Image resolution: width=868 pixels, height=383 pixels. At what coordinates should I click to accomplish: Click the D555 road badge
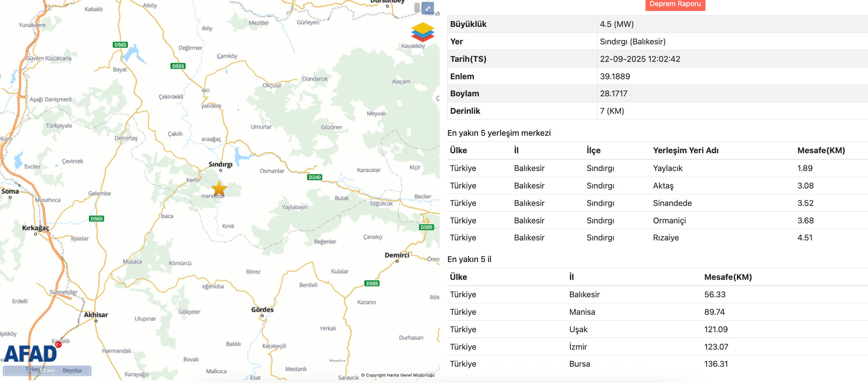click(x=178, y=66)
